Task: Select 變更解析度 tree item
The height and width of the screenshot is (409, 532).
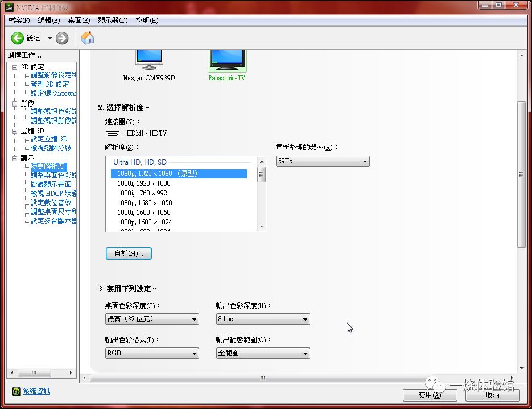Action: click(x=48, y=166)
